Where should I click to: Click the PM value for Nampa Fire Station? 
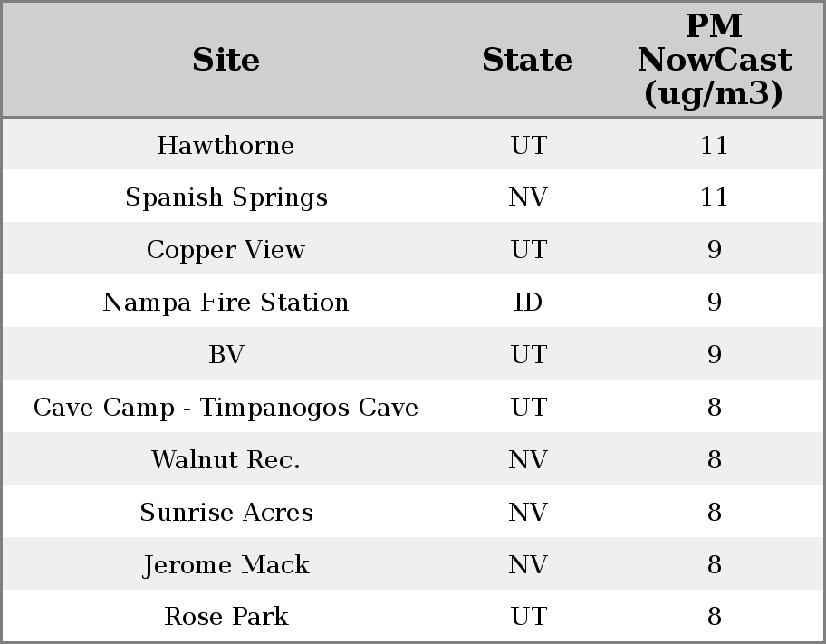pos(714,303)
